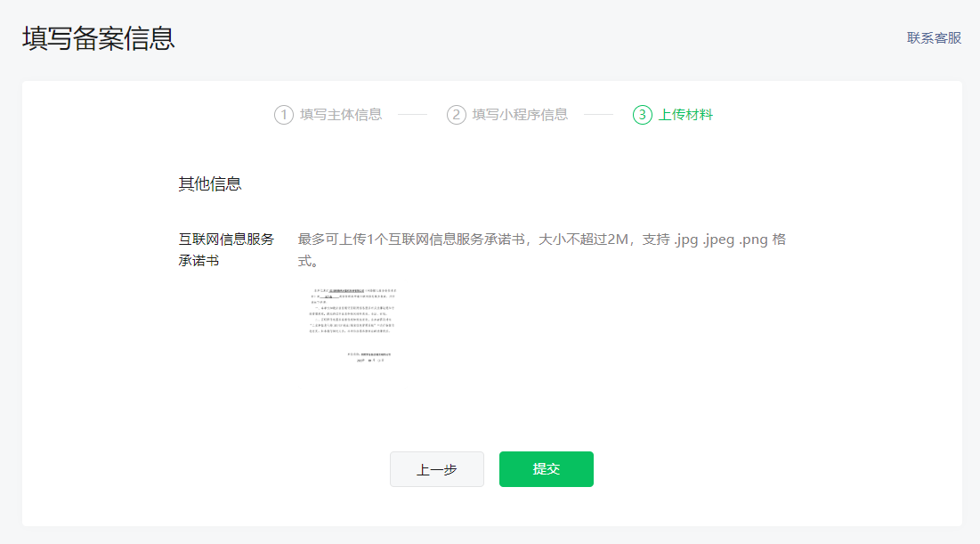Viewport: 980px width, 544px height.
Task: Click the 互联网信息服务承诺书 field label
Action: tap(226, 250)
